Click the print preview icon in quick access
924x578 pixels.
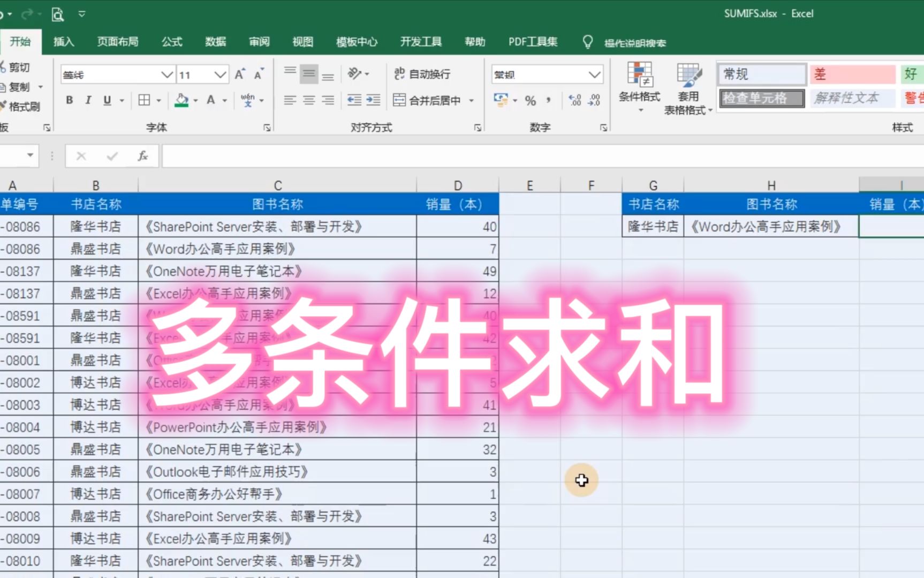[57, 14]
